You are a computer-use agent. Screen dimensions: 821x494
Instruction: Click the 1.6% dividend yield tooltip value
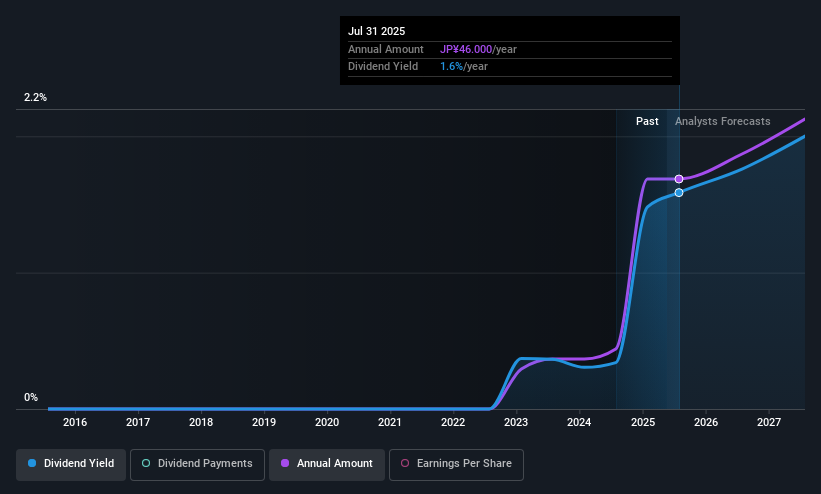coord(451,67)
